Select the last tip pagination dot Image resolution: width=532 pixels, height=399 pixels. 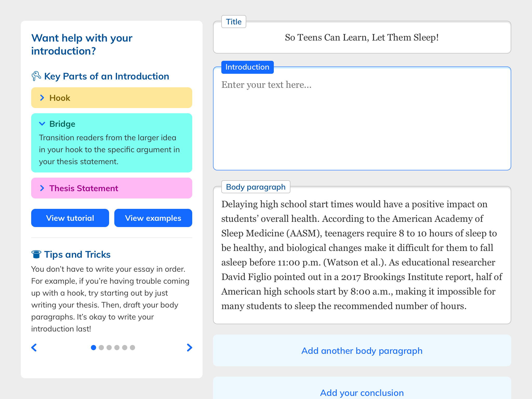(132, 348)
